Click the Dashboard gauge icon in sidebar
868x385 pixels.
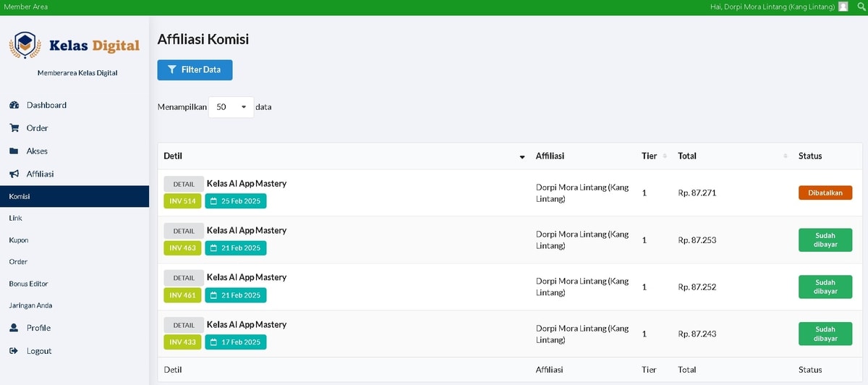coord(14,105)
